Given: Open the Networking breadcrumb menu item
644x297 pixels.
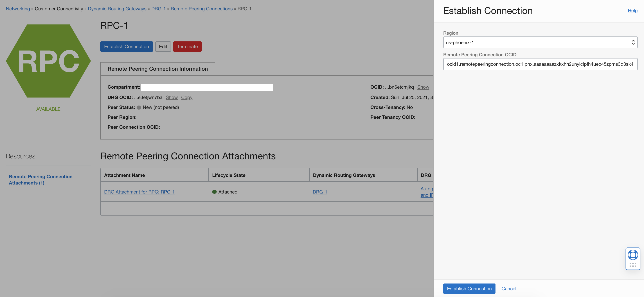Looking at the screenshot, I should [18, 9].
